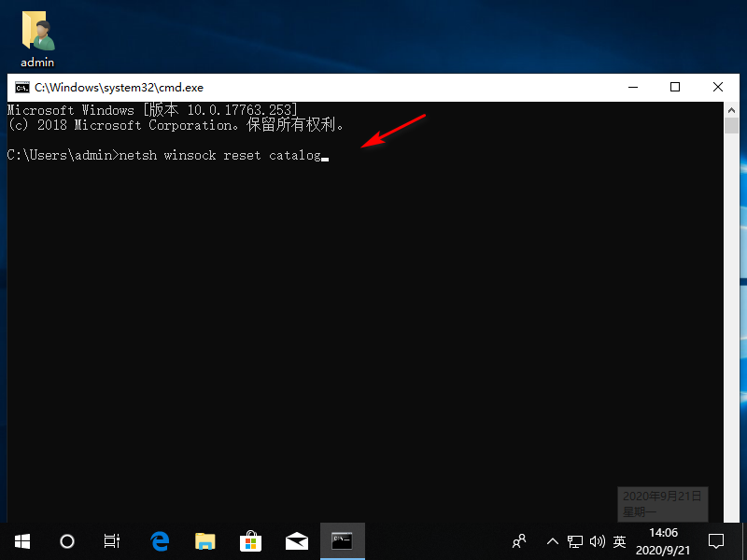Open File Explorer from taskbar

pyautogui.click(x=204, y=540)
